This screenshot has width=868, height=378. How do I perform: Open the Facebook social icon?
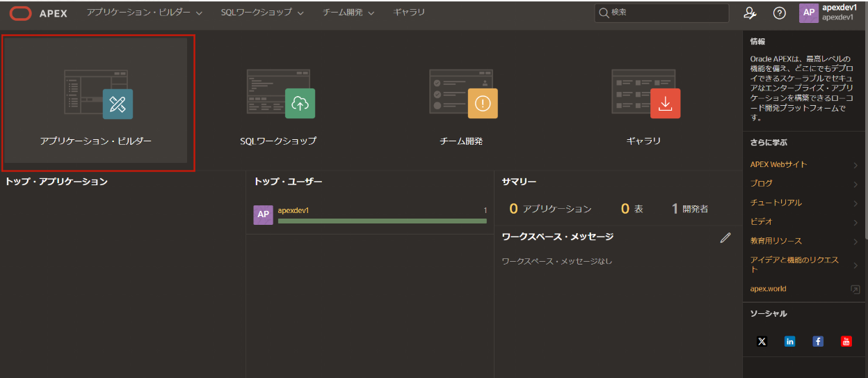click(818, 341)
